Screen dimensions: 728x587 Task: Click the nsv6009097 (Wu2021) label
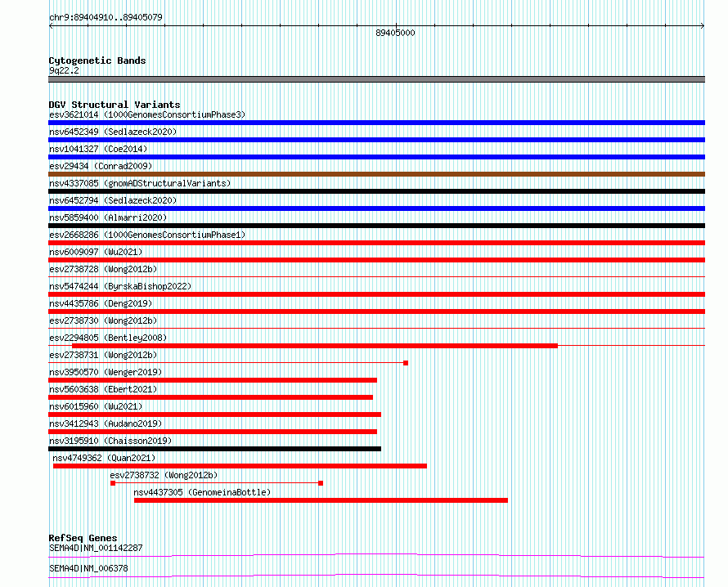[x=96, y=252]
